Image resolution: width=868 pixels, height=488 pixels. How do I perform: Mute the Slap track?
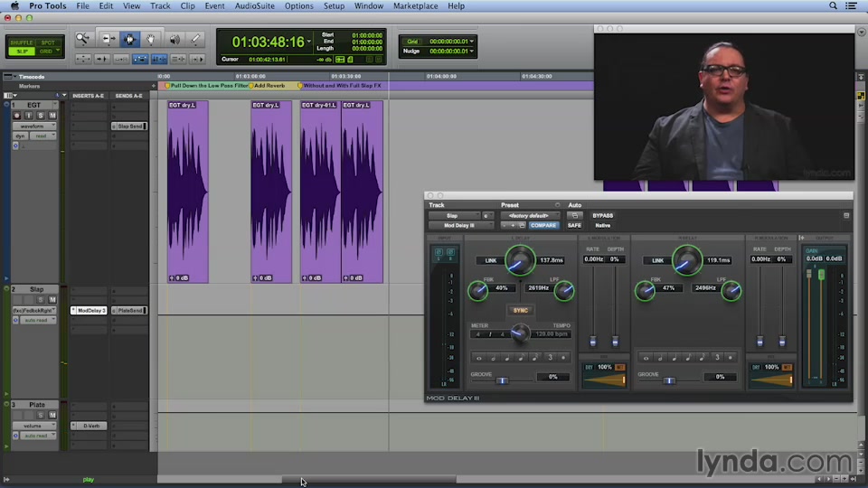pyautogui.click(x=52, y=300)
